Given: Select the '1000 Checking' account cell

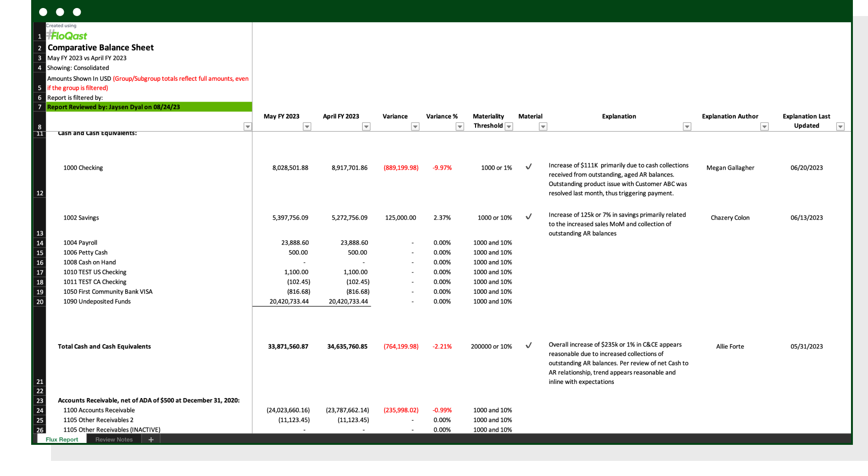Looking at the screenshot, I should 83,168.
